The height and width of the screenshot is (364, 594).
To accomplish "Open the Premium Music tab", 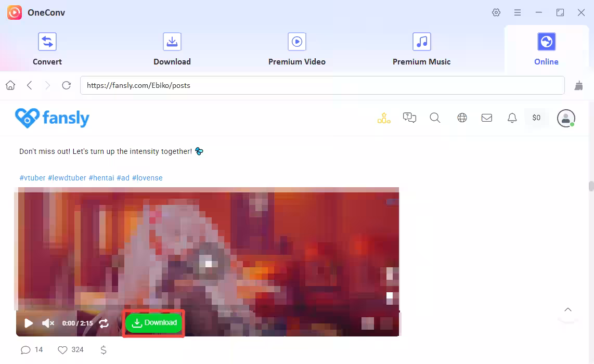I will 421,49.
